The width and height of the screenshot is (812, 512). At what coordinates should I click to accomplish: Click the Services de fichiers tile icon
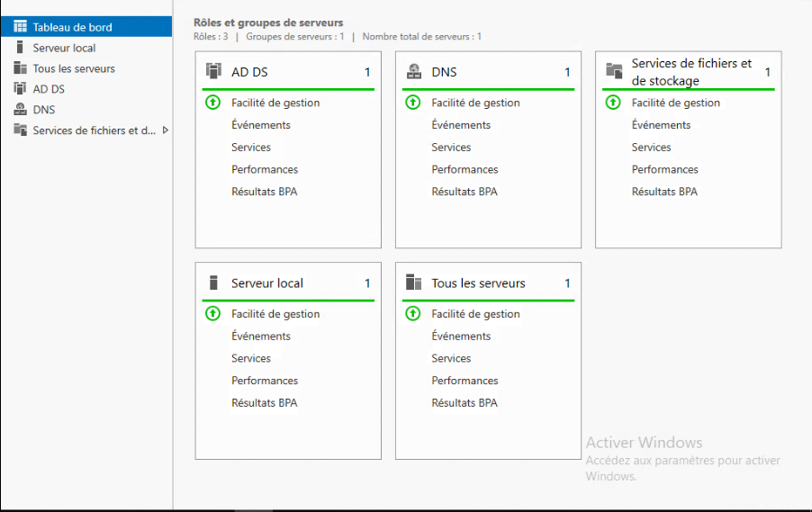point(614,71)
